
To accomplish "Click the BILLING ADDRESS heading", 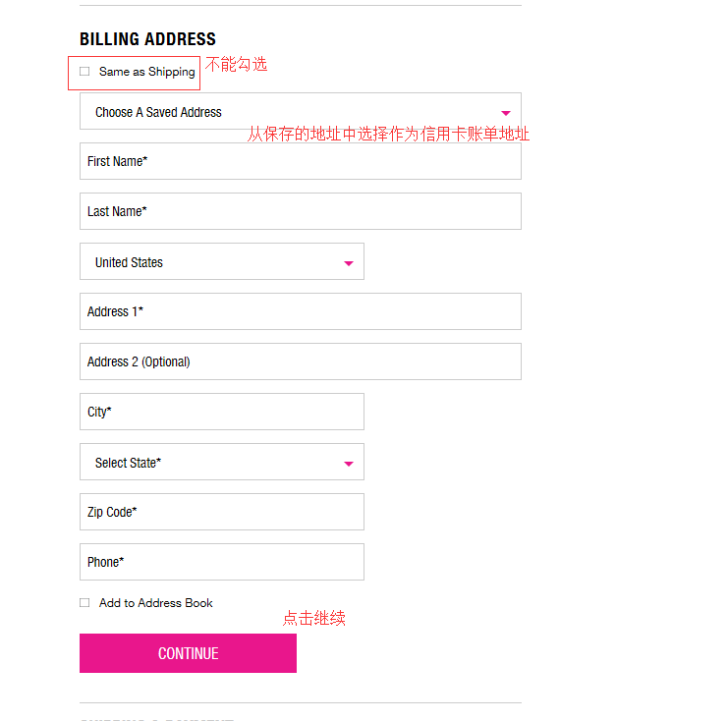I will 147,39.
